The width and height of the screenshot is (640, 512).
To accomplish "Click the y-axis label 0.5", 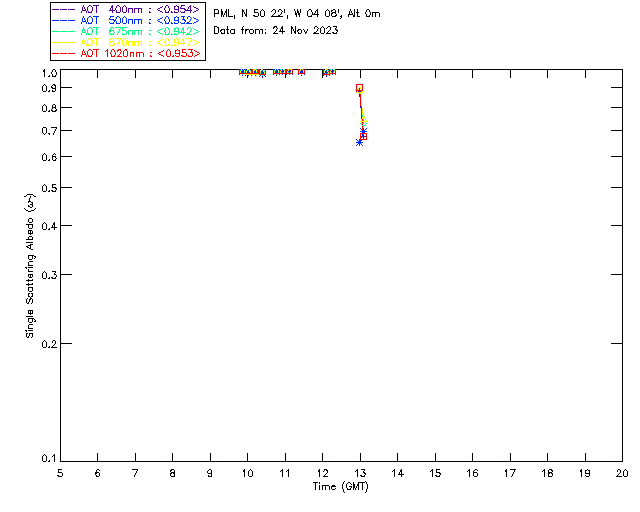I will [49, 188].
